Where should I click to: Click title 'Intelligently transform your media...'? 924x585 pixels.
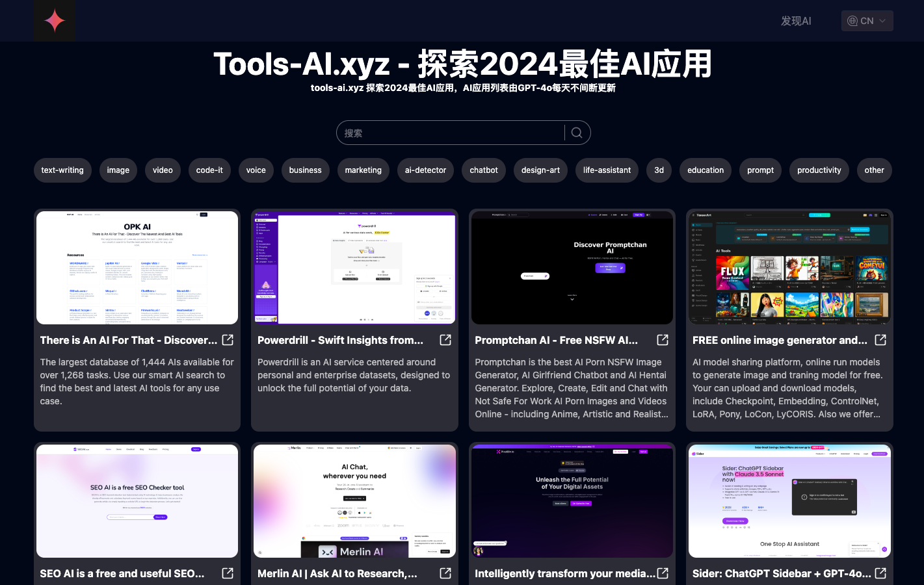[565, 573]
